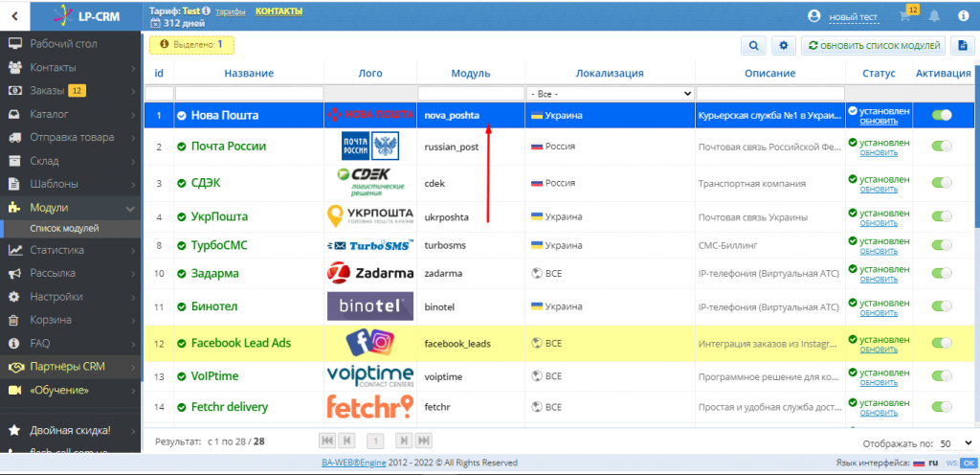Sort by Модуль column header
The image size is (980, 475).
click(471, 73)
